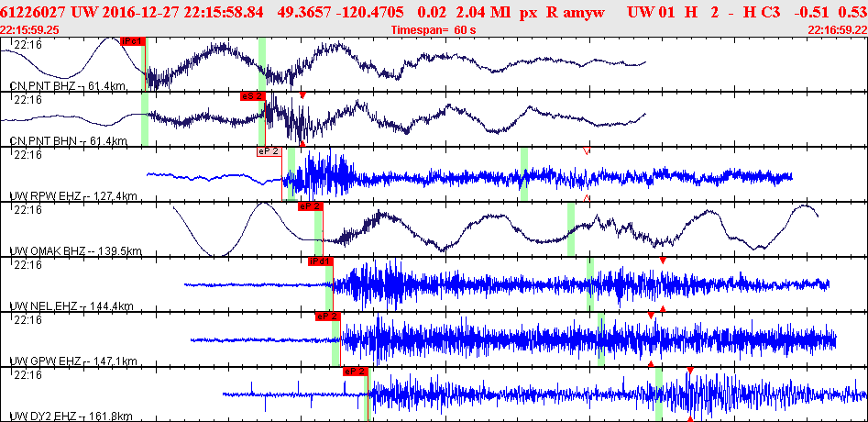The width and height of the screenshot is (868, 422).
Task: Click the CN PNT BHN -- 61.4km station label
Action: click(x=69, y=141)
